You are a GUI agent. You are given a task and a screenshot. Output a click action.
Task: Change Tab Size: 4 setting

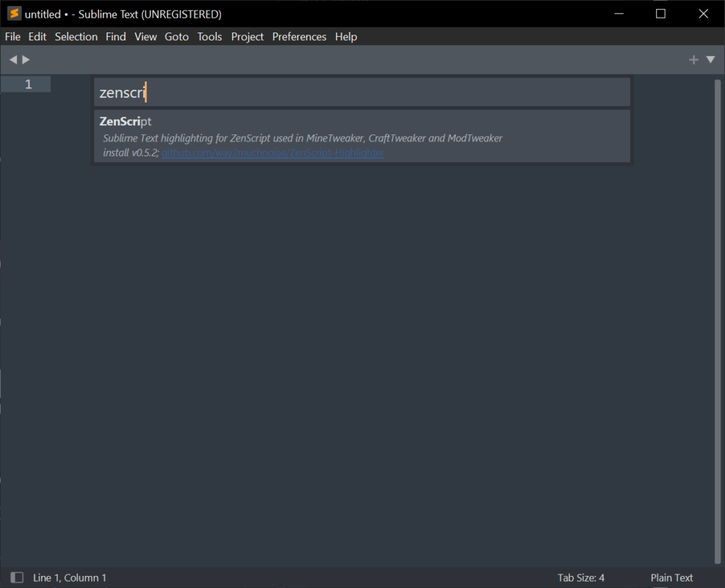coord(581,578)
